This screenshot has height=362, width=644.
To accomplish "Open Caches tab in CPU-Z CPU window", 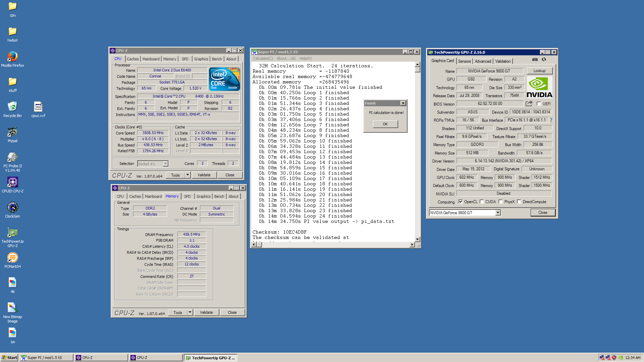I will pyautogui.click(x=132, y=59).
